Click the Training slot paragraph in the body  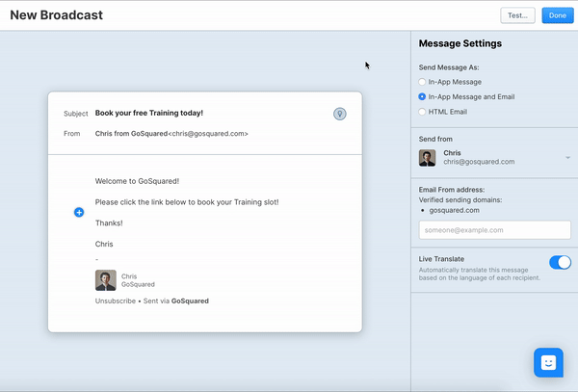[x=186, y=202]
